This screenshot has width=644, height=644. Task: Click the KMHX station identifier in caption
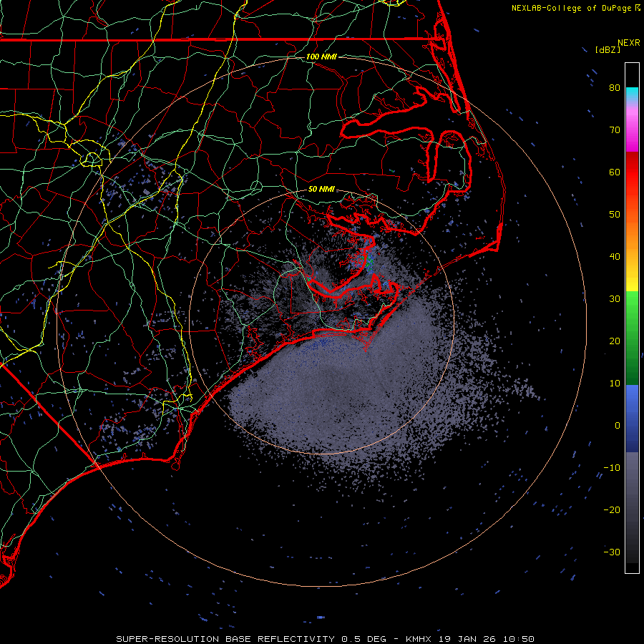coord(419,639)
